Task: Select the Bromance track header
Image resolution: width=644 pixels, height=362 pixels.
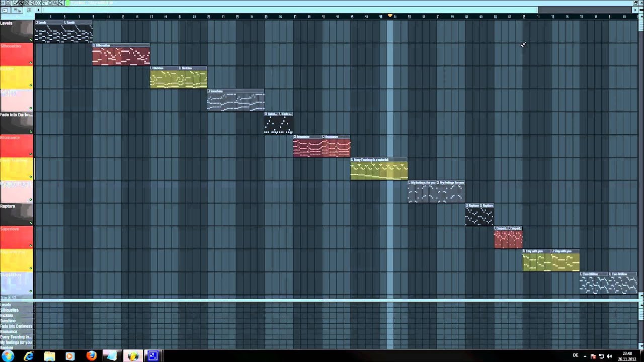Action: tap(17, 146)
